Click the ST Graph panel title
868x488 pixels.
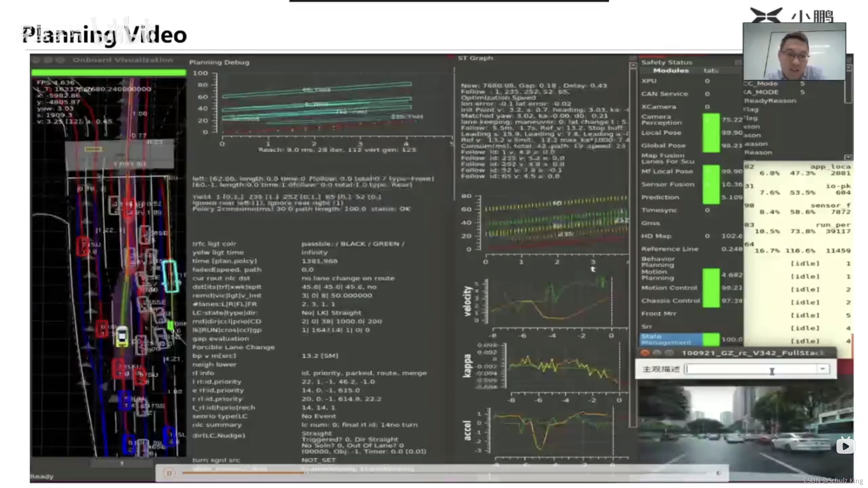click(x=475, y=58)
